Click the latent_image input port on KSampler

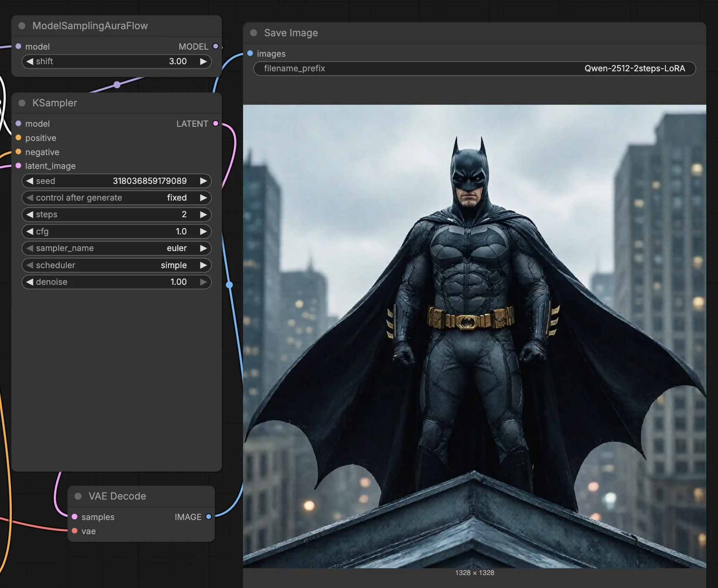pos(18,166)
